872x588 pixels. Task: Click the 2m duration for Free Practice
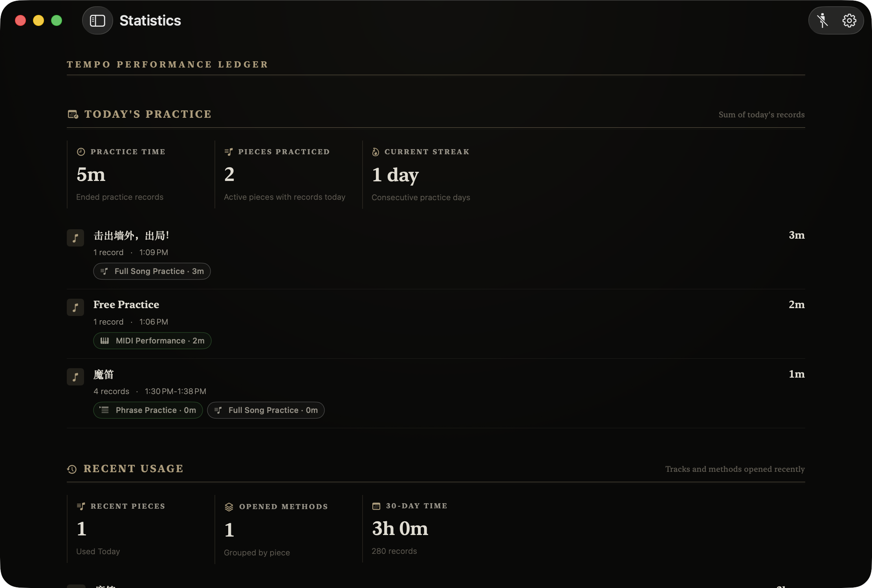(797, 305)
